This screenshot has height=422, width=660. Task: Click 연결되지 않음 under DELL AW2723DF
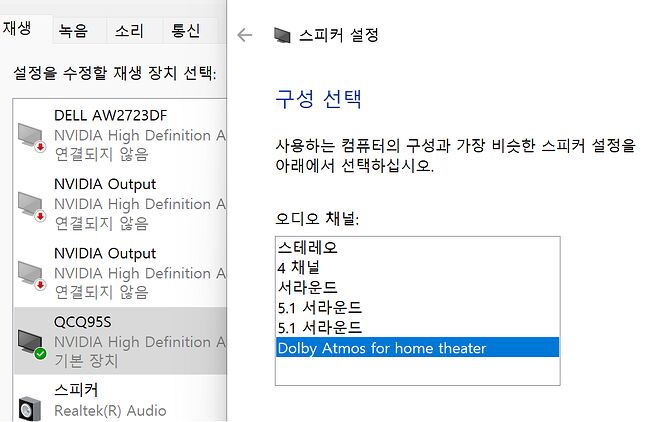[102, 154]
